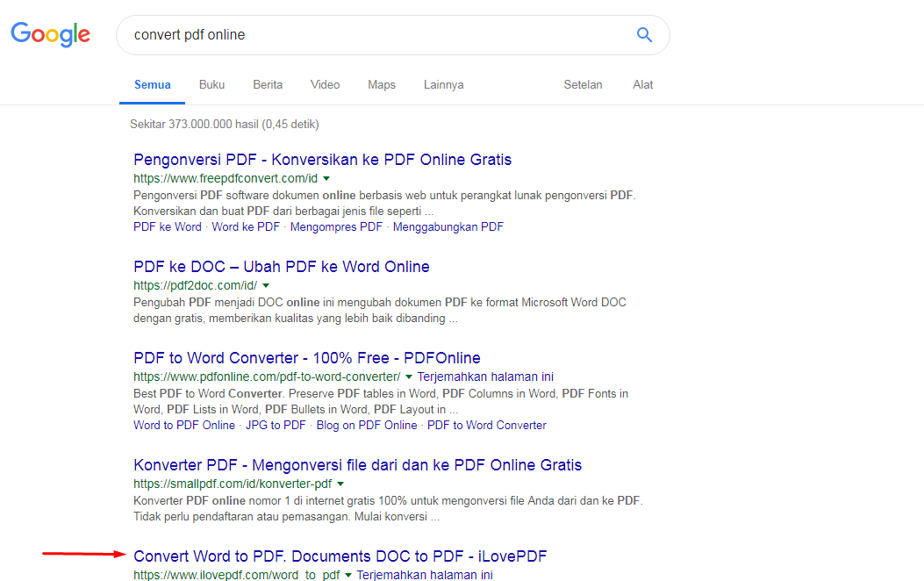
Task: Open 'Pengonversi PDF - Konversikan ke PDF Online Gratis' result
Action: click(322, 160)
